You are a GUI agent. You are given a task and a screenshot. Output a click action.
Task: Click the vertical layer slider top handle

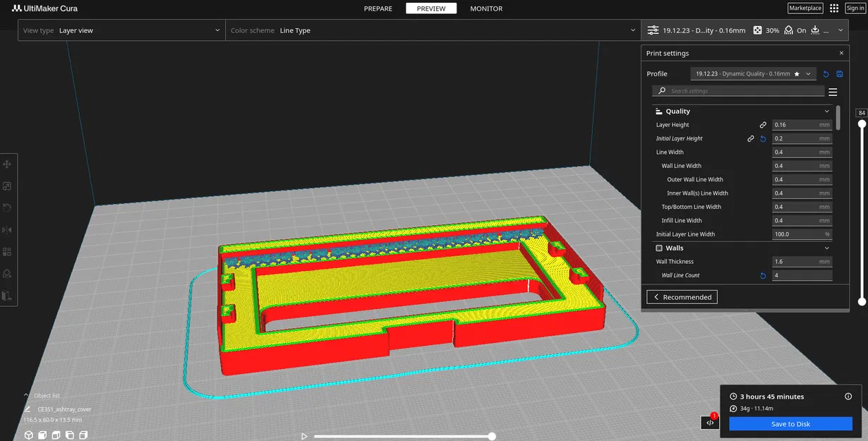862,123
